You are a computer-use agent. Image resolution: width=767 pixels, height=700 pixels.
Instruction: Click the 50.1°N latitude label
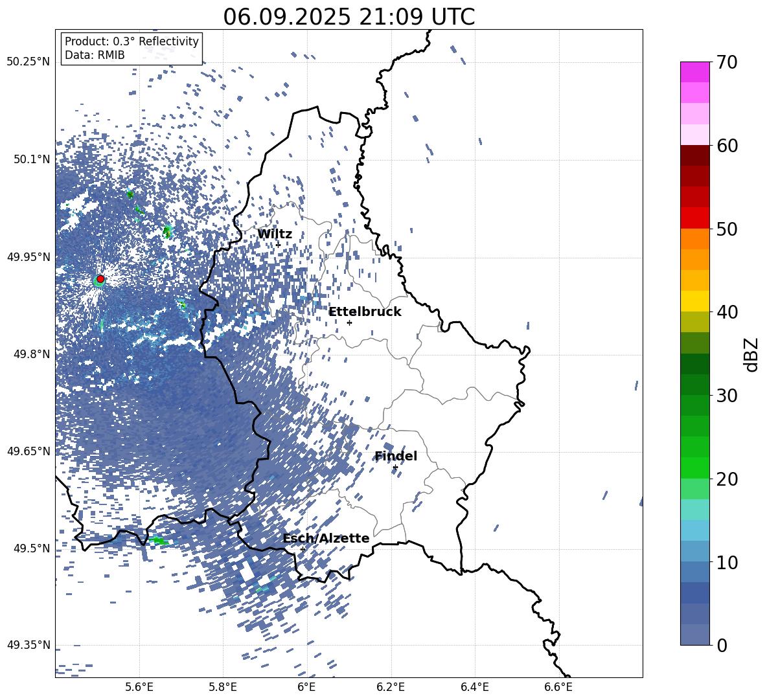coord(31,159)
